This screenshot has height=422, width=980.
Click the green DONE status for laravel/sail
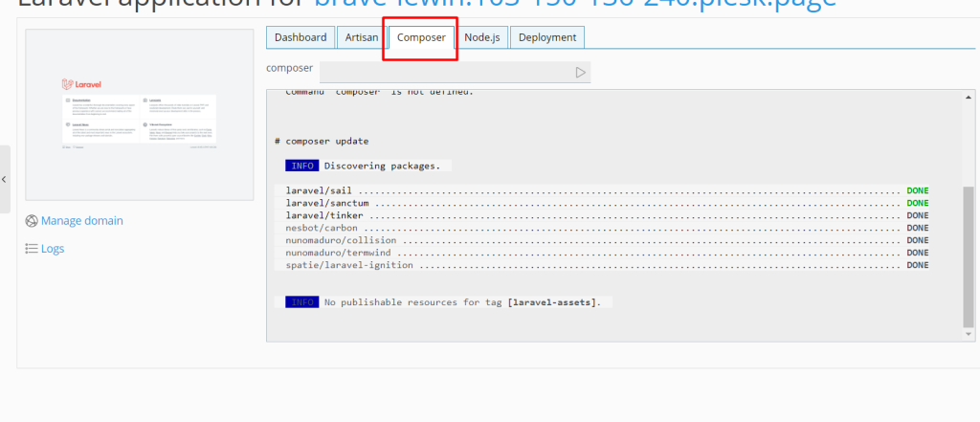tap(918, 190)
